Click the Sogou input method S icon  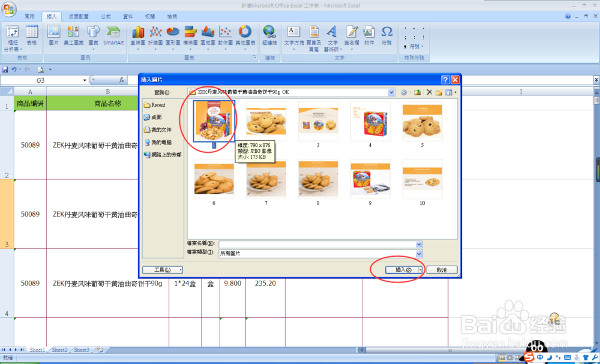[529, 357]
